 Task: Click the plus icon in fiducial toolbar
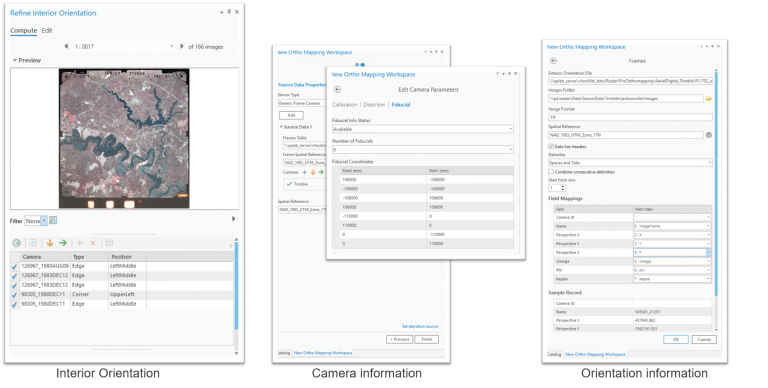coord(79,243)
